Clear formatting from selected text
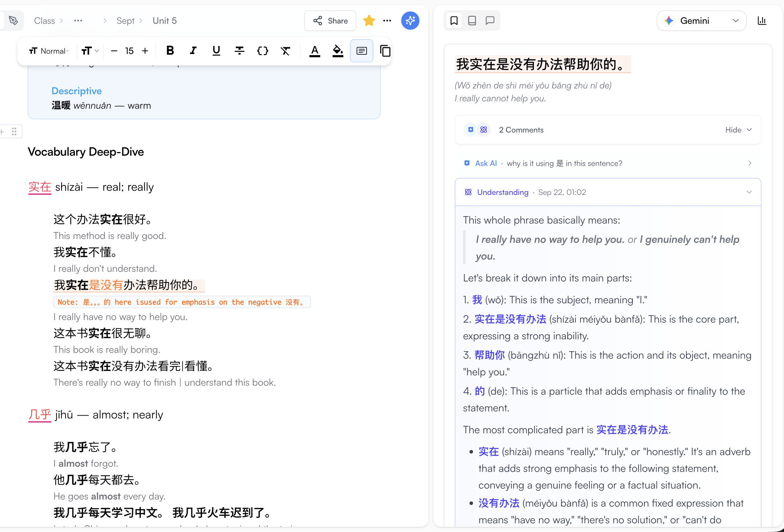Viewport: 784px width, 532px height. [285, 50]
